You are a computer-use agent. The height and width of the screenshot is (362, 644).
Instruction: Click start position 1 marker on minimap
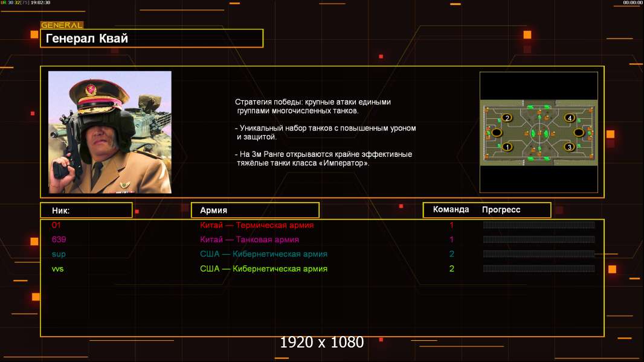pyautogui.click(x=507, y=147)
